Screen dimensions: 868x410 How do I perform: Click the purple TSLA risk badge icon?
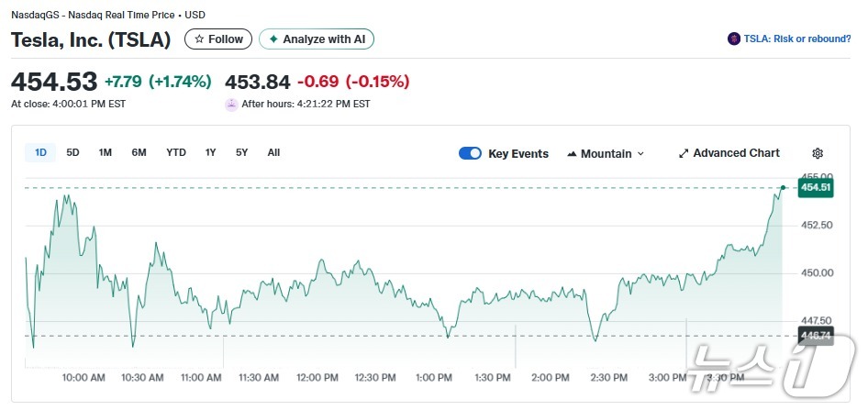click(733, 39)
